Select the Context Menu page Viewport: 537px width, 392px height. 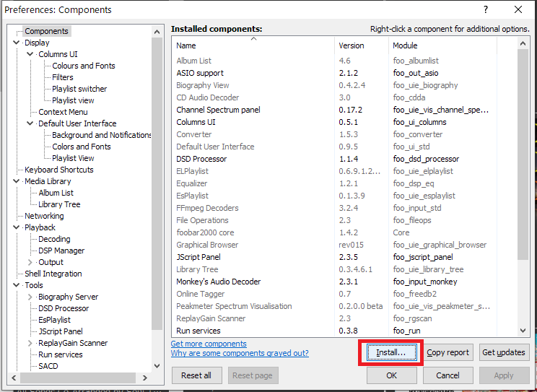[x=63, y=112]
